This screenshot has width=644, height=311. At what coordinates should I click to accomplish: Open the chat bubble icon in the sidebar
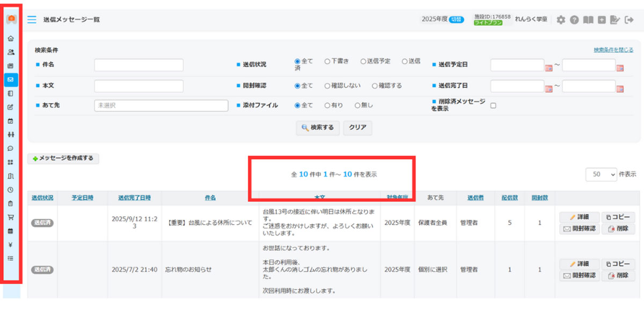(x=10, y=149)
